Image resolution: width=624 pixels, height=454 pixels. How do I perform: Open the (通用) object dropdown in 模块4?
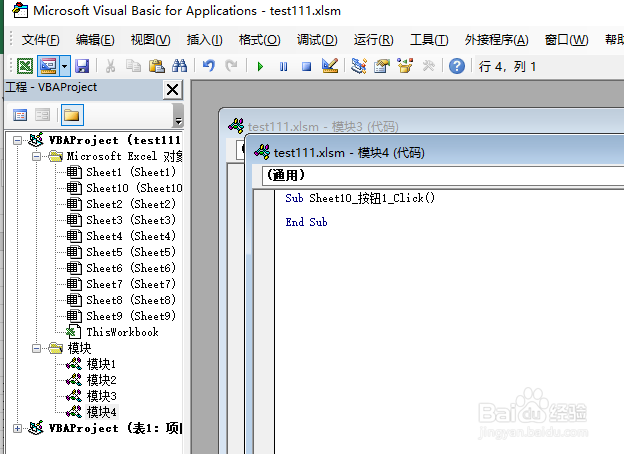pyautogui.click(x=443, y=175)
